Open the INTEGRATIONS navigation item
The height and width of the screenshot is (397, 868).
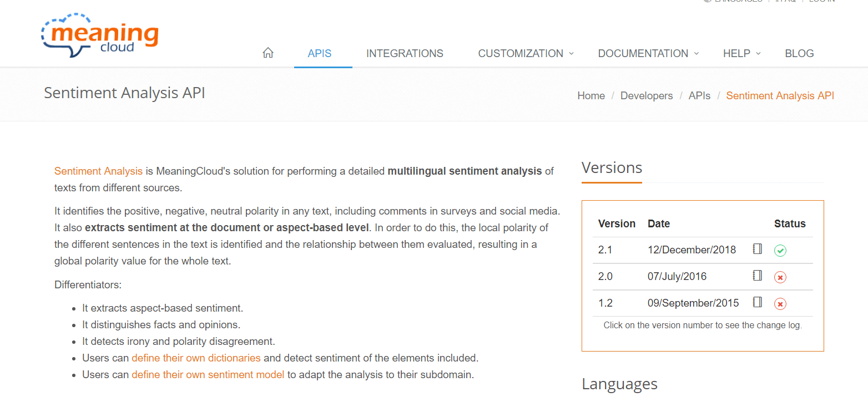coord(405,54)
